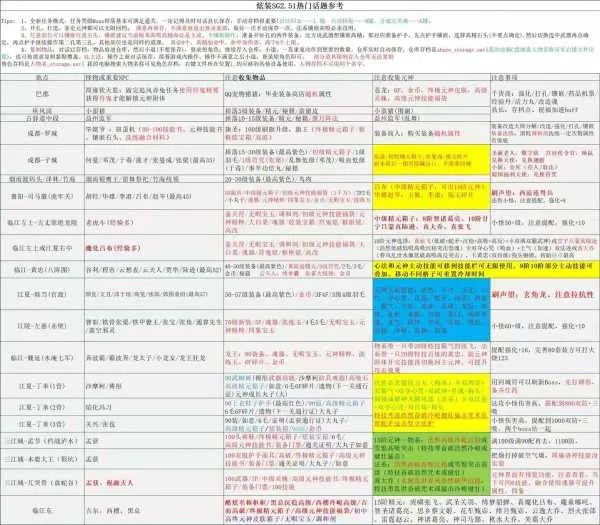Click the red '耐声望，玄角龙' note cell

tap(545, 294)
